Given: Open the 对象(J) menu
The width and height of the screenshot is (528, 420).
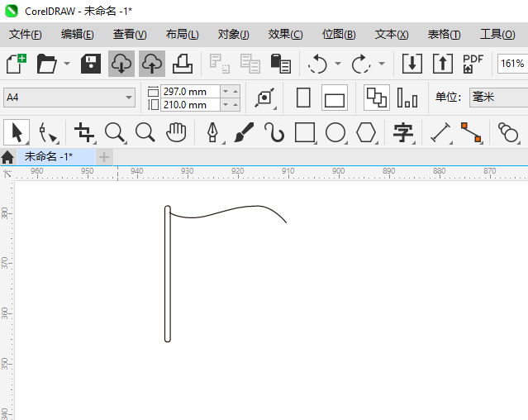Looking at the screenshot, I should [x=233, y=35].
